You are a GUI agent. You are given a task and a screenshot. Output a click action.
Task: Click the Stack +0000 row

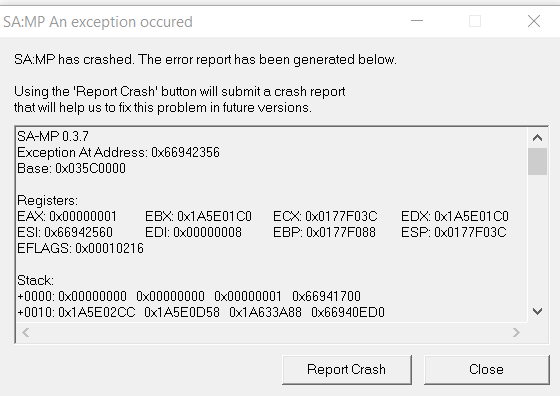point(189,296)
